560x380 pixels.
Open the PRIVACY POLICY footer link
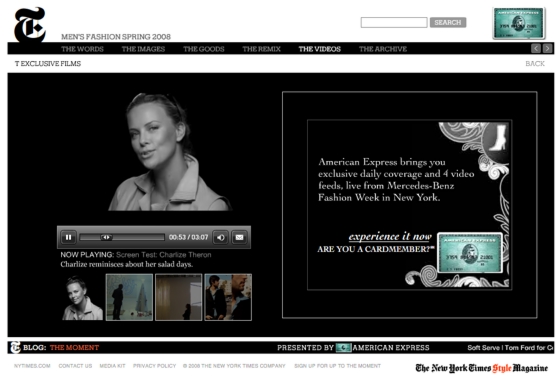coord(154,366)
